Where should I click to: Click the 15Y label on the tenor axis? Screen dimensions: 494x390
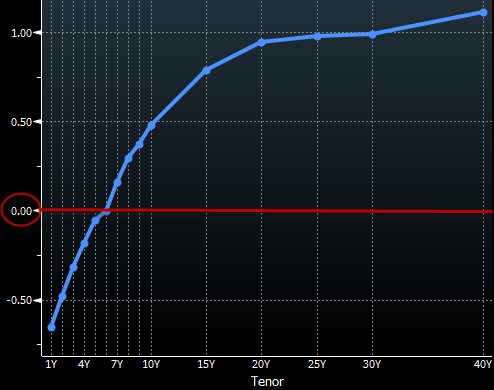point(206,364)
